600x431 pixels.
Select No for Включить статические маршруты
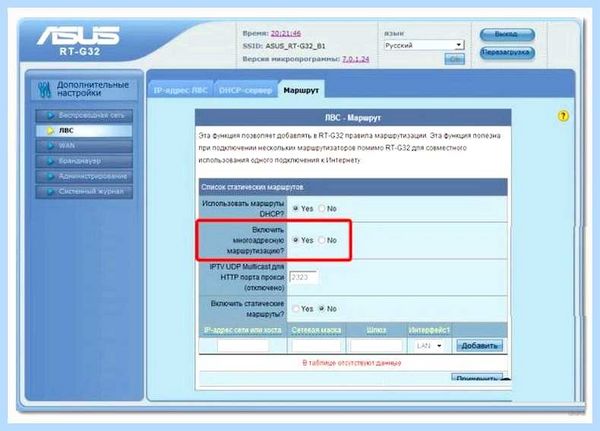click(x=321, y=309)
